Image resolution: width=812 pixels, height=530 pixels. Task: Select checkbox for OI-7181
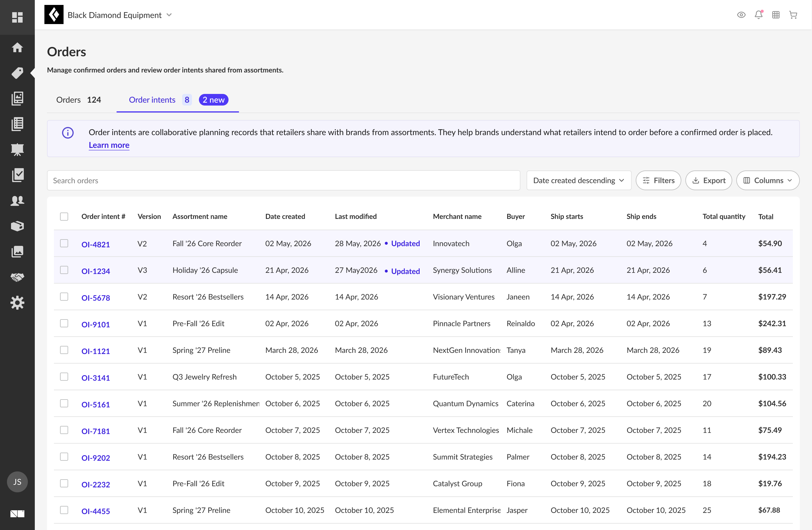[64, 430]
